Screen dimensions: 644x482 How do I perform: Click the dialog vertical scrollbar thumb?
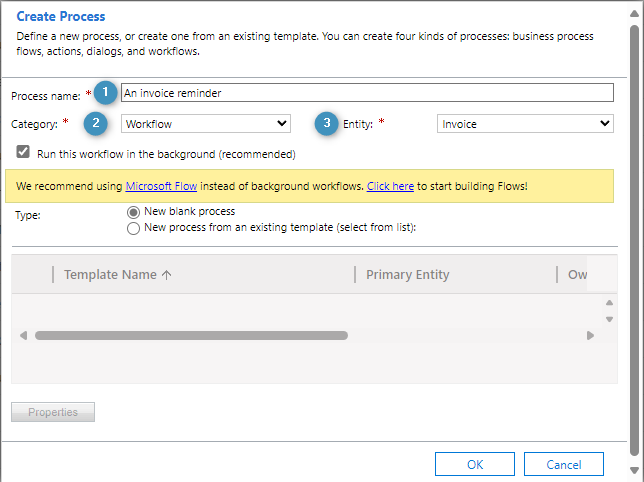tap(634, 241)
